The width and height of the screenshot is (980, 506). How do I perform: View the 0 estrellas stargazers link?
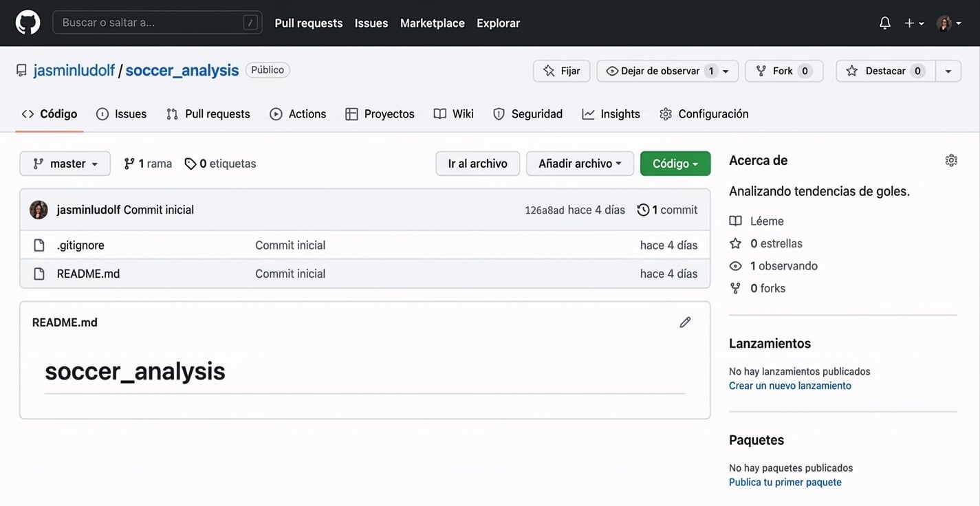(x=765, y=243)
